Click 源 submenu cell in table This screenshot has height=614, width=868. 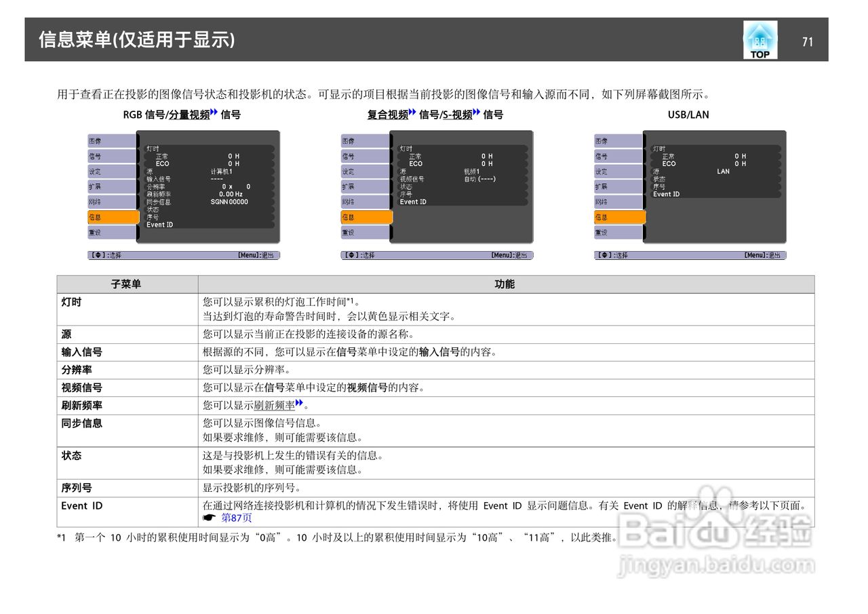(x=127, y=334)
